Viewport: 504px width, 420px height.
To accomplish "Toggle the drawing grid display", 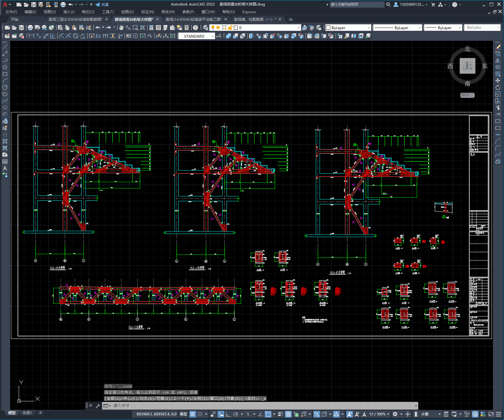I will coord(192,414).
